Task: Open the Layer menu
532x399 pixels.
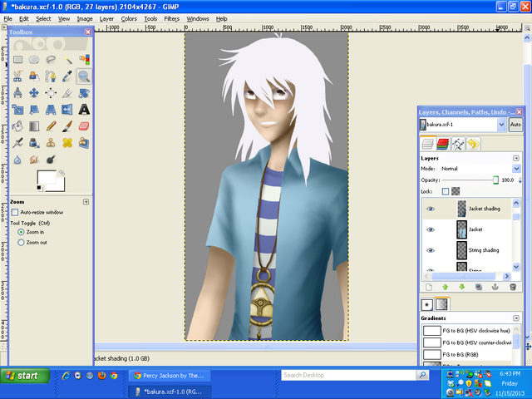Action: tap(106, 19)
